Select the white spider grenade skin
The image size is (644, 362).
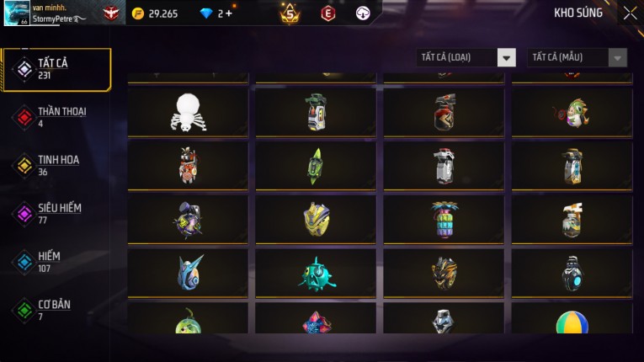coord(188,112)
